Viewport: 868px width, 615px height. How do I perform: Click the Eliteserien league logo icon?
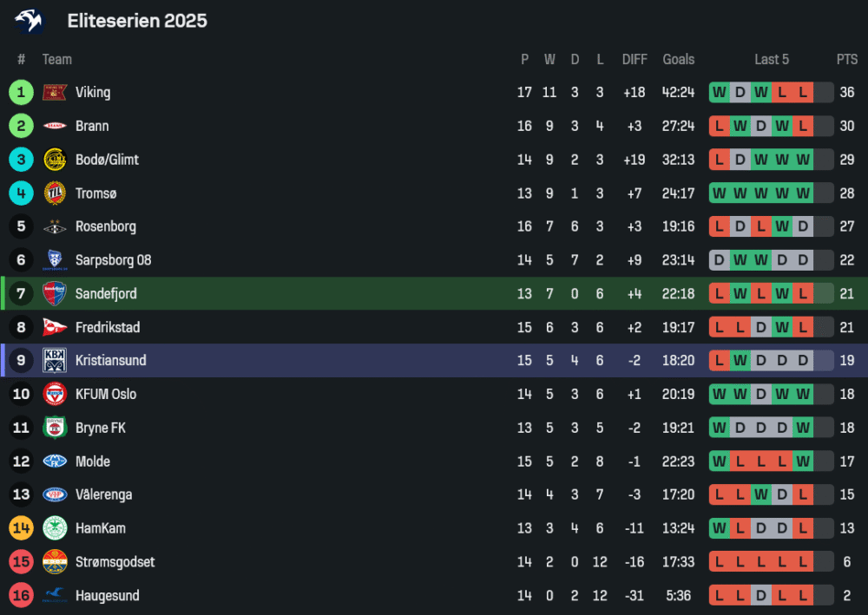(29, 21)
